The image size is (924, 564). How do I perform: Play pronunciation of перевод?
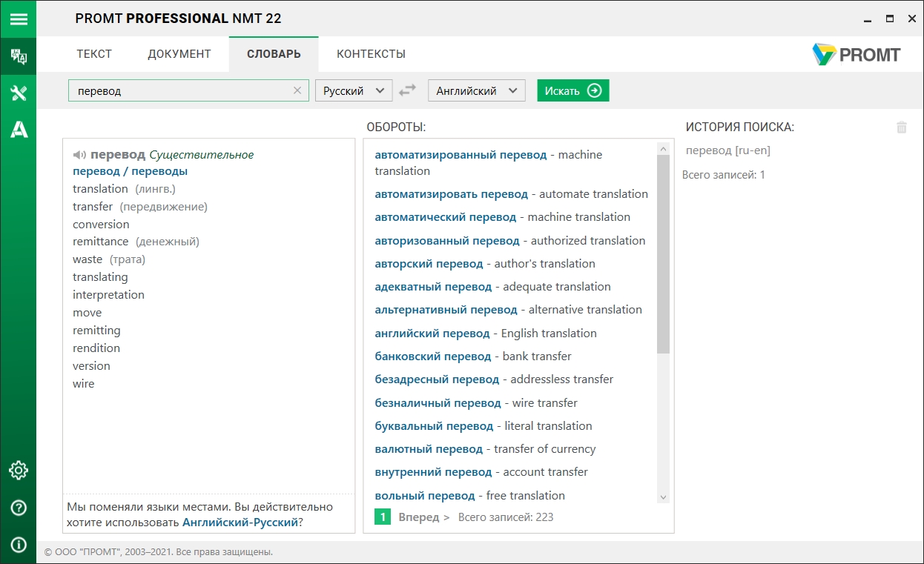point(79,155)
